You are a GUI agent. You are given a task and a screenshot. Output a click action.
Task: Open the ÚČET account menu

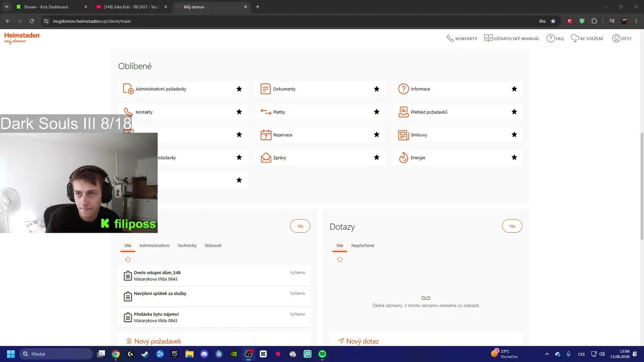pos(622,39)
